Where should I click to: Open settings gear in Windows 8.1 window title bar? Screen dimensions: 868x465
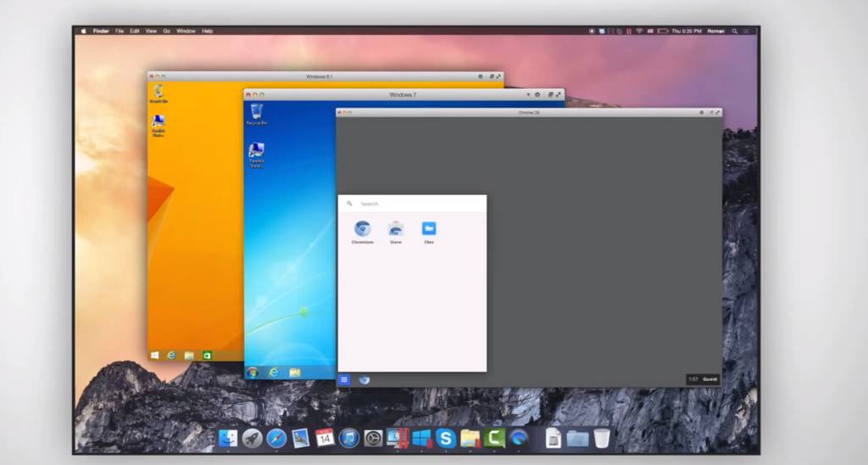[x=481, y=76]
